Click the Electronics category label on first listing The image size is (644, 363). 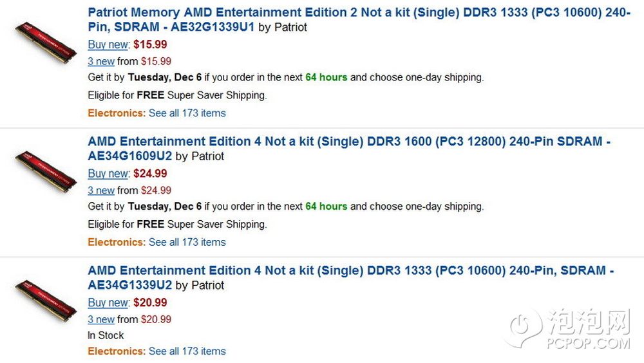pyautogui.click(x=116, y=113)
